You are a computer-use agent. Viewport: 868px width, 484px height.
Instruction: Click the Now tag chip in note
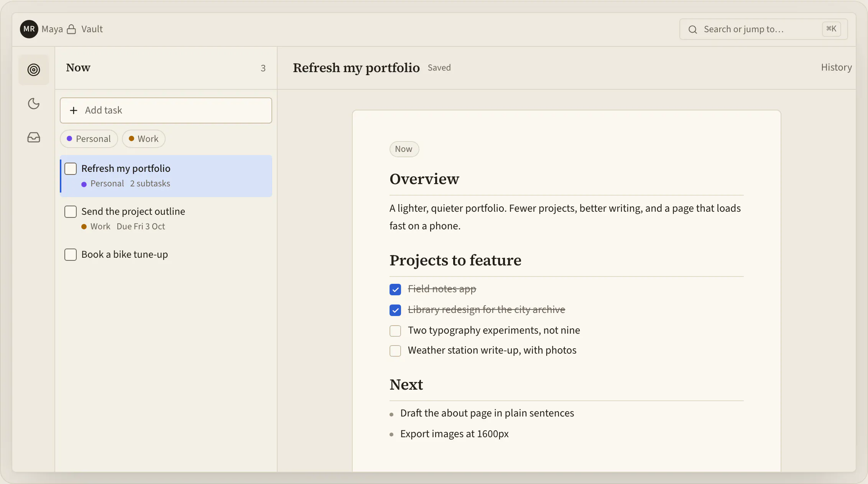404,149
